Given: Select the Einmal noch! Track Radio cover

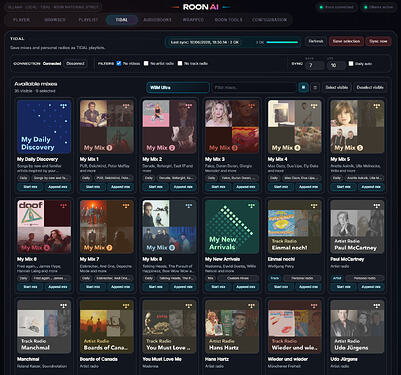Looking at the screenshot, I should click(295, 227).
